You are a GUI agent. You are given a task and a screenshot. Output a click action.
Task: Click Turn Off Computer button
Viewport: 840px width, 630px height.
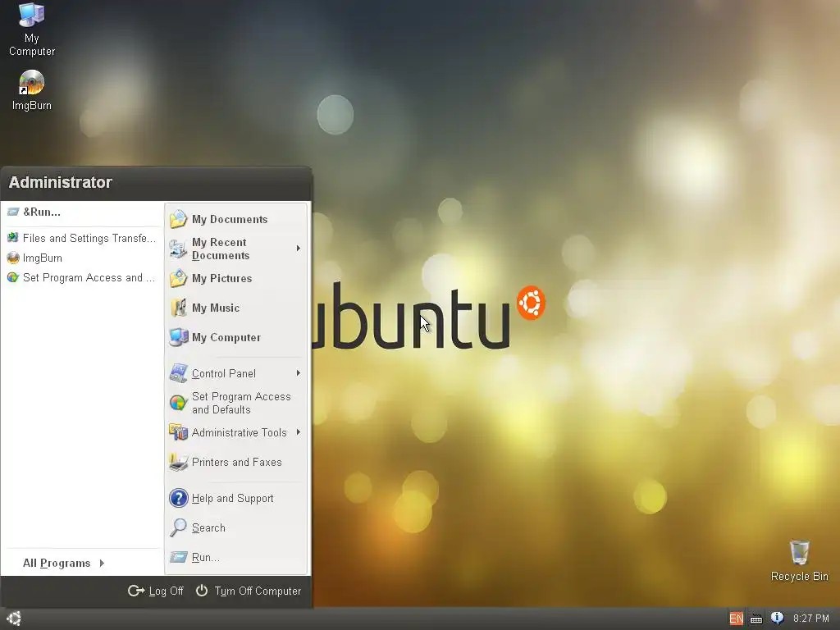click(248, 591)
